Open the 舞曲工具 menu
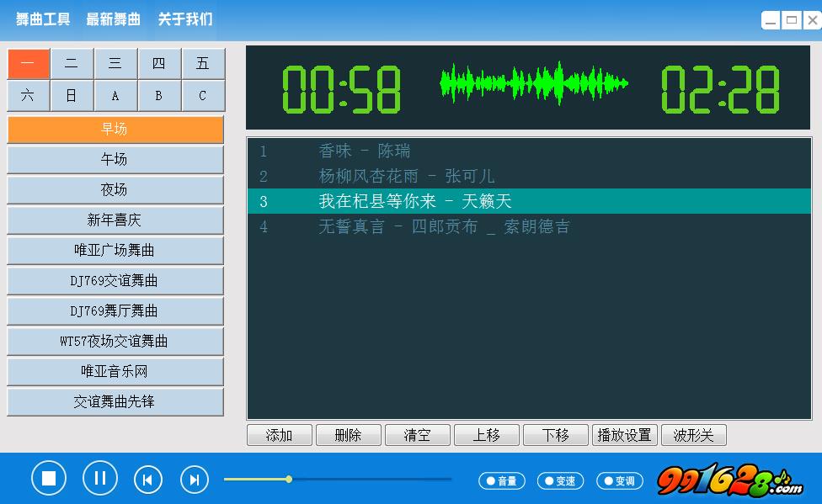Image resolution: width=822 pixels, height=504 pixels. point(43,19)
